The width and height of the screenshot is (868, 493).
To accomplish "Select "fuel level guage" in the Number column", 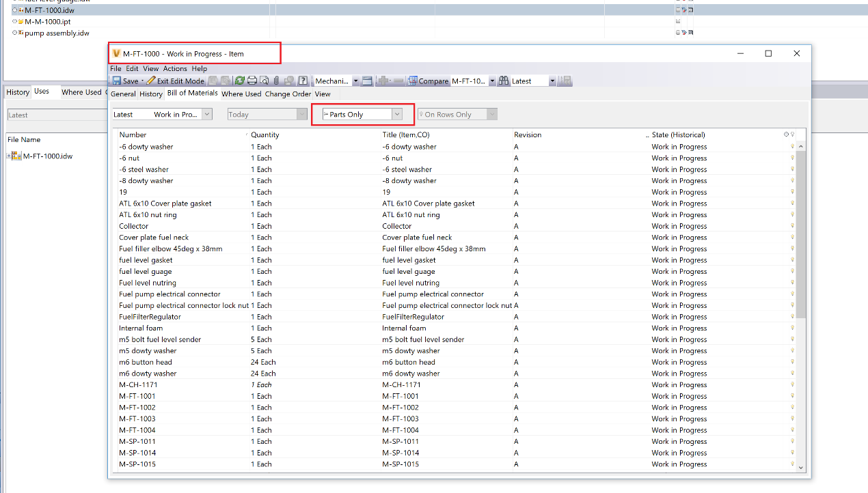I will pos(146,271).
